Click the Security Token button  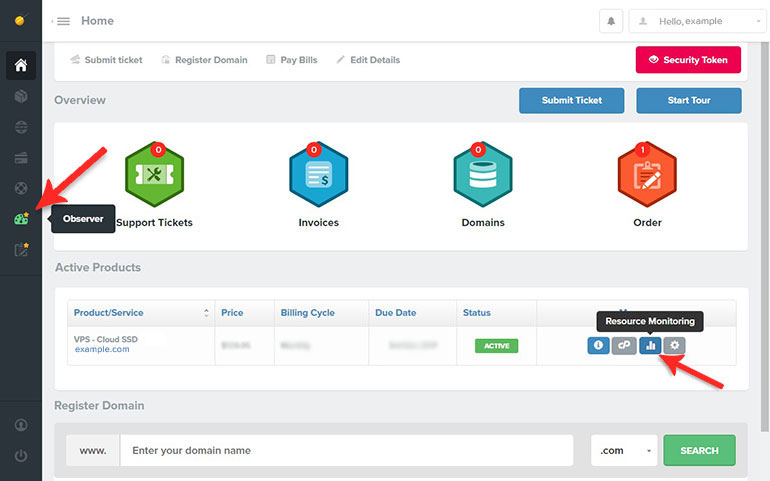[x=688, y=60]
